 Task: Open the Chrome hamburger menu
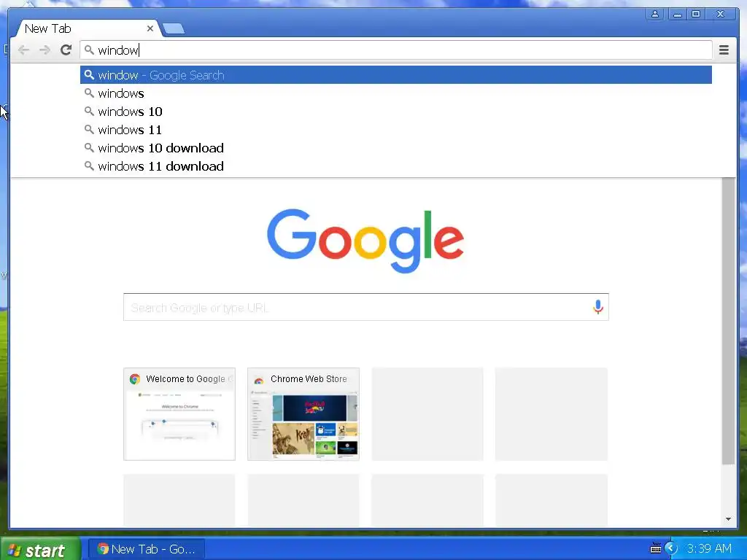tap(724, 50)
